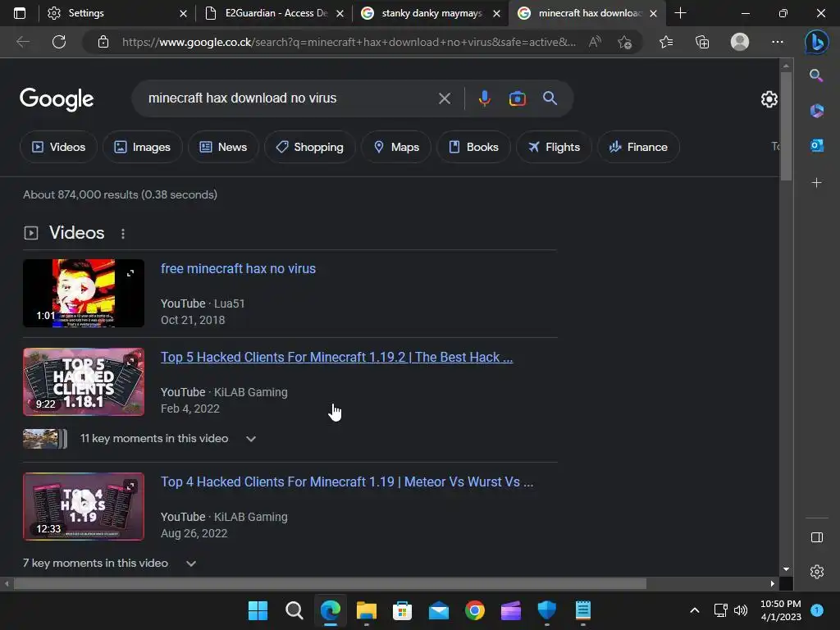Submit search with the magnifier icon
Screen dimensions: 840x630
(550, 98)
